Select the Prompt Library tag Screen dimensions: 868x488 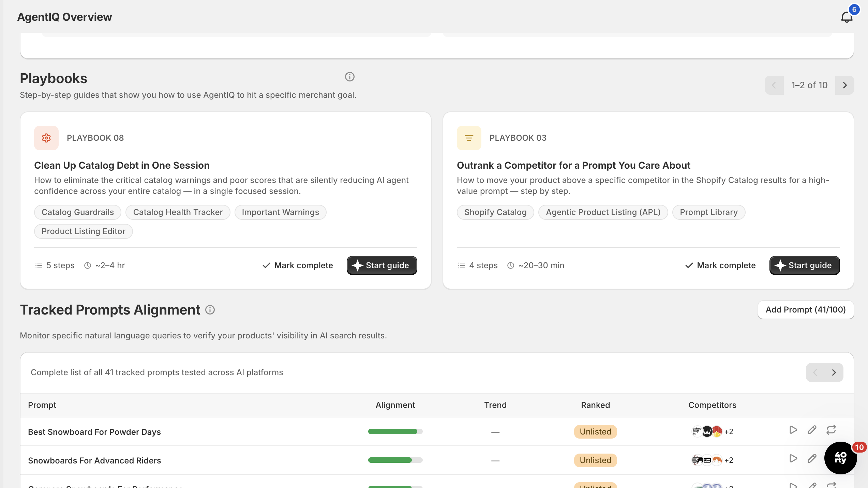click(x=709, y=212)
